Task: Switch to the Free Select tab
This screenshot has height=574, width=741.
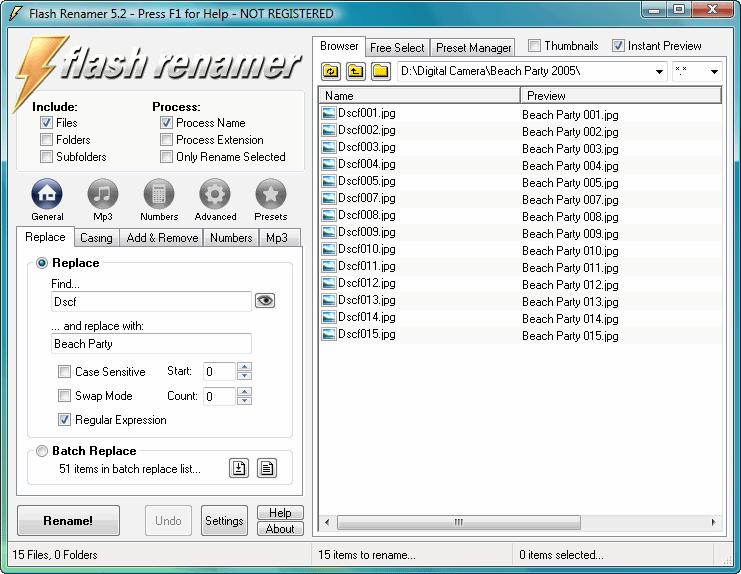Action: (x=397, y=48)
